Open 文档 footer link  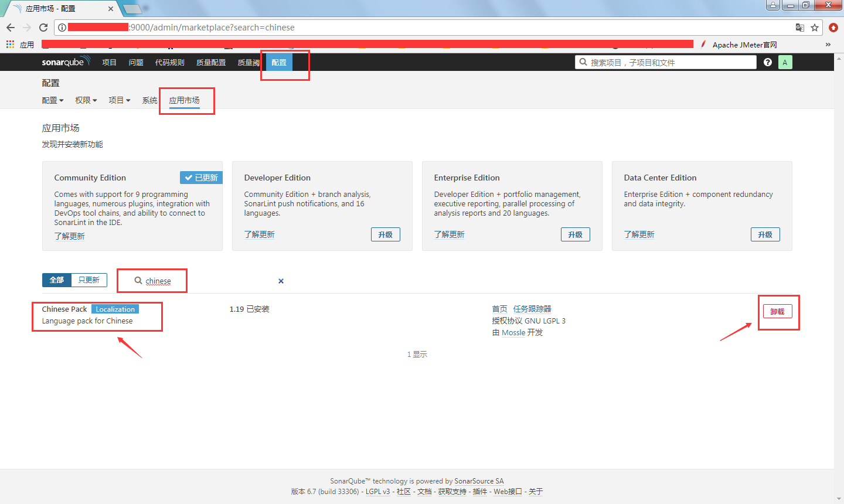coord(424,492)
